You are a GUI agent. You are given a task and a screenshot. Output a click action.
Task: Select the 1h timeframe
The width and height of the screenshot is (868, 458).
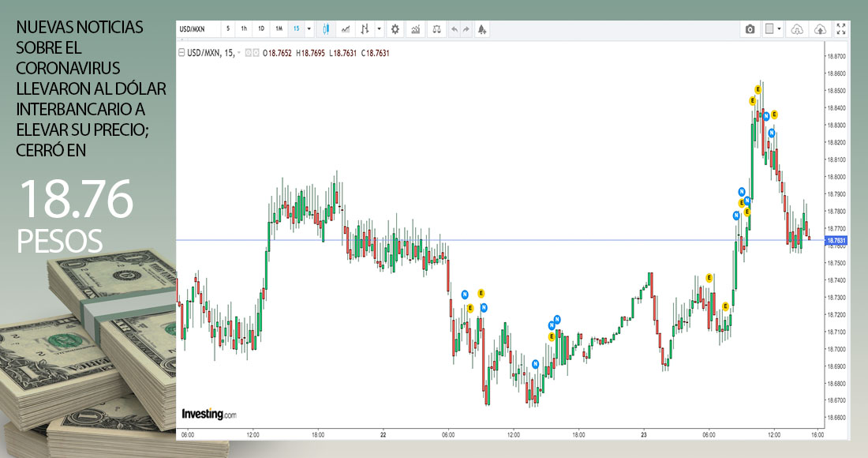click(x=244, y=29)
